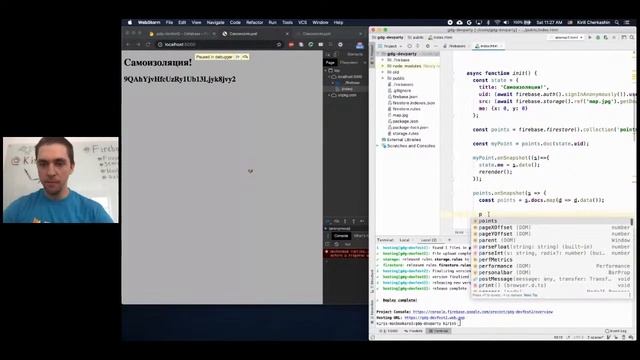Open the View menu

pyautogui.click(x=196, y=22)
